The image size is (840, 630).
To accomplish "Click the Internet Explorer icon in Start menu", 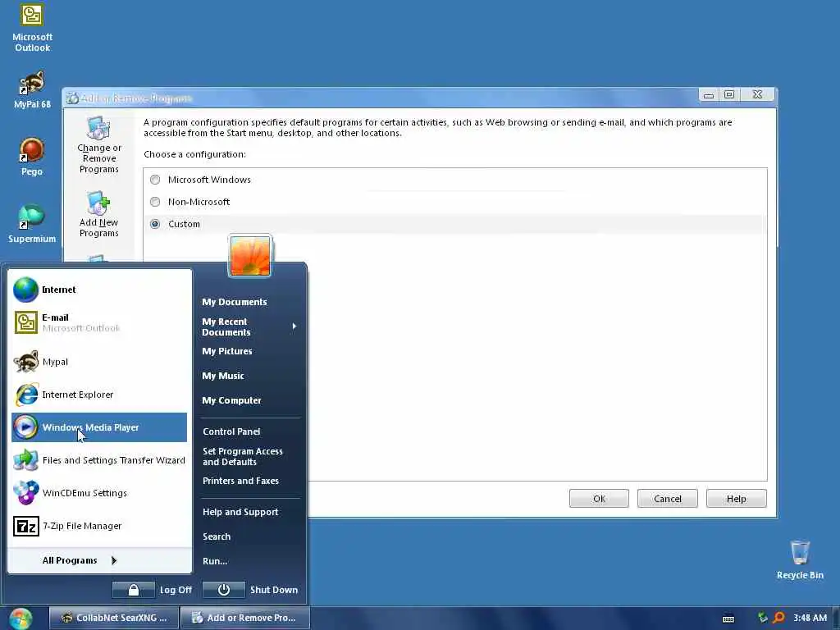I will (x=25, y=395).
